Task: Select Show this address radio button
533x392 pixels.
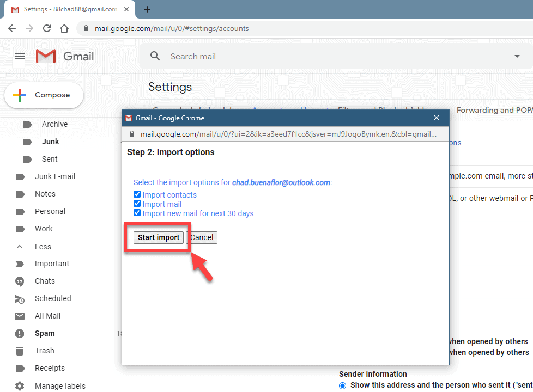Action: click(343, 385)
